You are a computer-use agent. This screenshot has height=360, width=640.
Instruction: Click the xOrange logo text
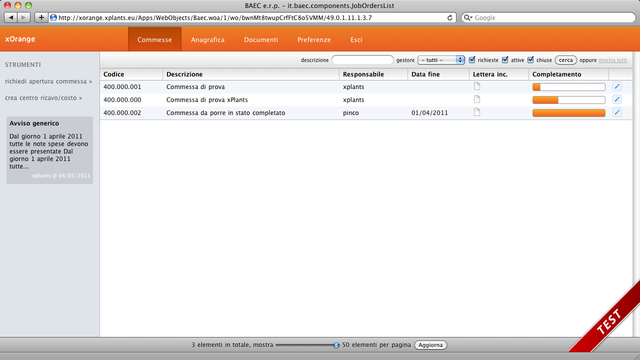(20, 39)
